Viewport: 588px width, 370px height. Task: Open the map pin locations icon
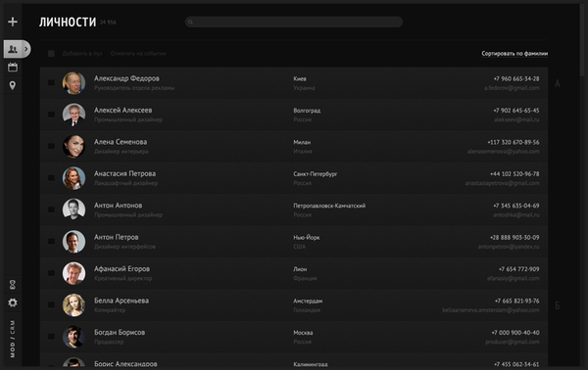[x=13, y=85]
